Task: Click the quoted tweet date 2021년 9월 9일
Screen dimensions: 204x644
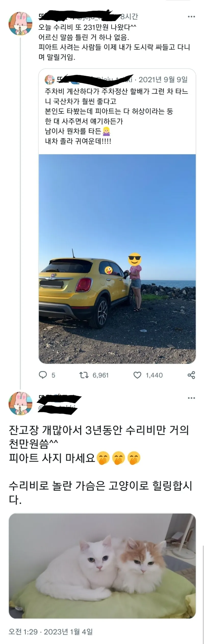Action: coord(163,80)
